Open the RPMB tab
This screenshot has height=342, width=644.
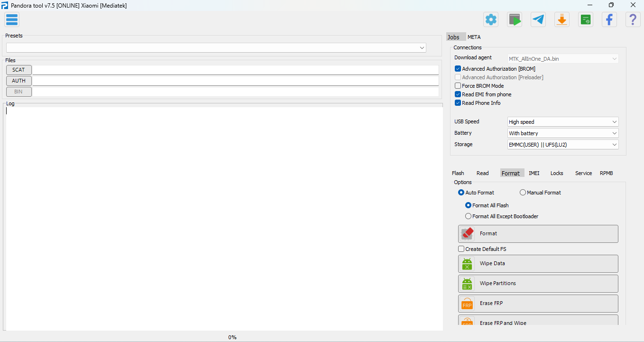606,173
